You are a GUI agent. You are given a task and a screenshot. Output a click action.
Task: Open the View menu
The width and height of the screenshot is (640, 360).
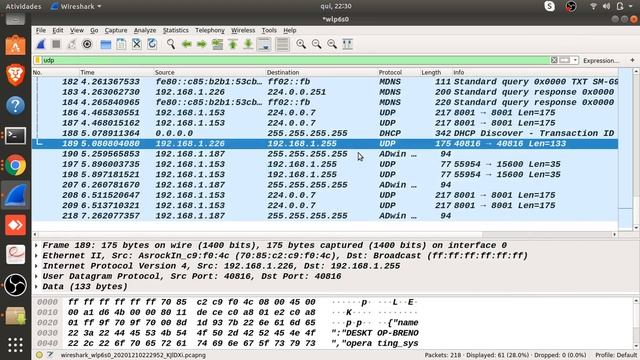click(77, 30)
